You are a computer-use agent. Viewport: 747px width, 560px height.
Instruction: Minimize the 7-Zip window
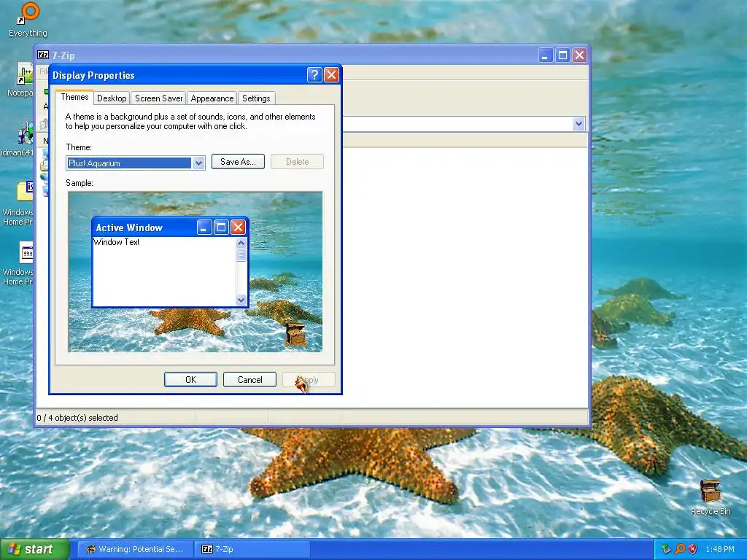click(x=546, y=55)
